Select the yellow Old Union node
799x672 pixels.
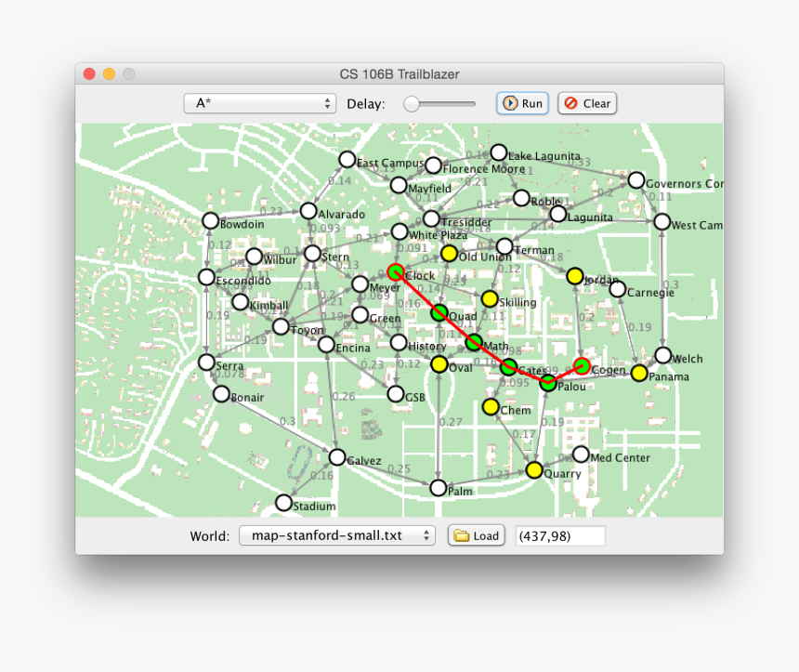coord(449,253)
